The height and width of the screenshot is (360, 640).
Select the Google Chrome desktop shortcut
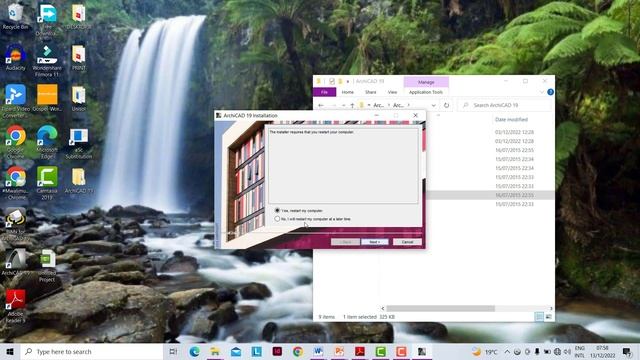[x=16, y=143]
